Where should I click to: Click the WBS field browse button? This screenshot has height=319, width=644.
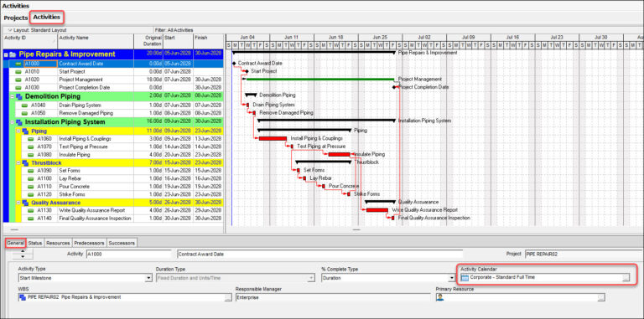228,298
